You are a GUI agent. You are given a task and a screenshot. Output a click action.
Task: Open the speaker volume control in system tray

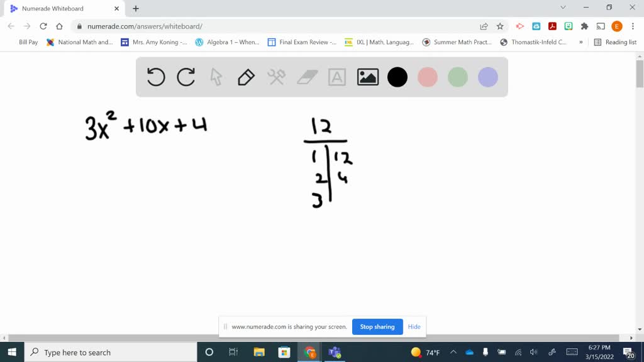pos(533,352)
